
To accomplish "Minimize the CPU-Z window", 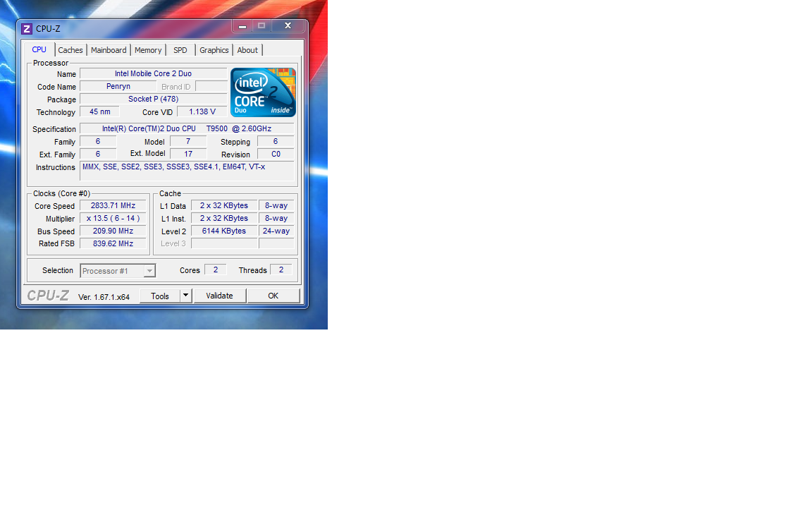I will coord(242,26).
